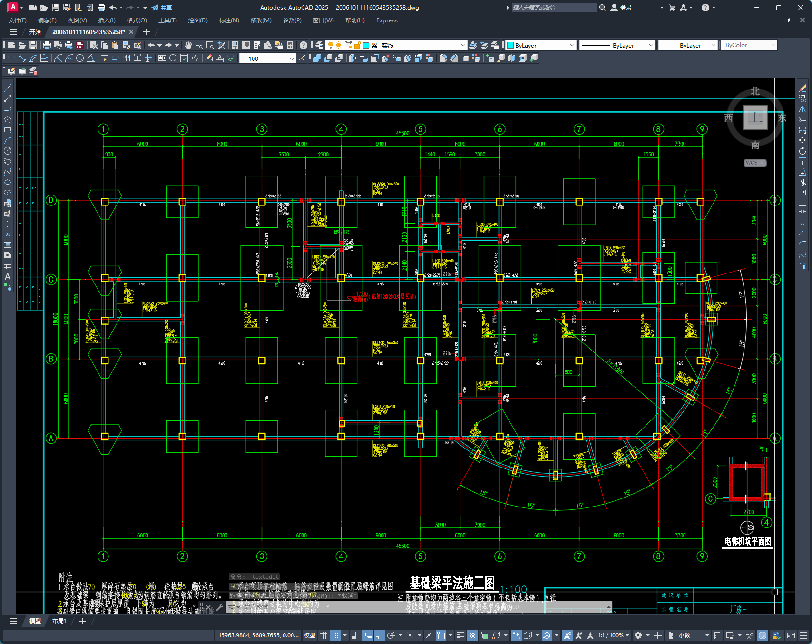Switch to the 开始 tab
This screenshot has width=812, height=644.
pyautogui.click(x=35, y=32)
